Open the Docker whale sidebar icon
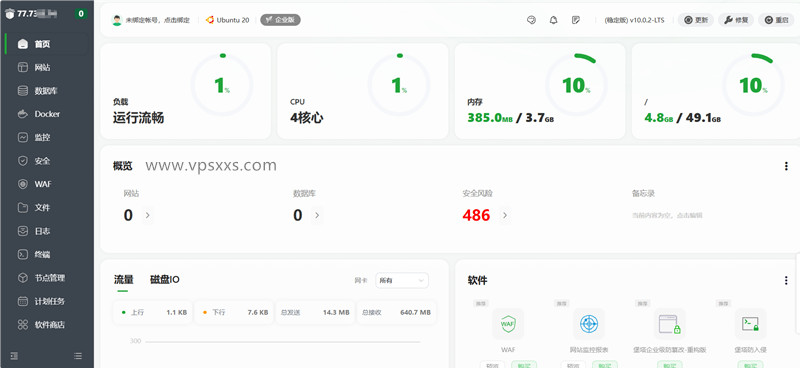Screen dimensions: 800x368 tap(22, 114)
